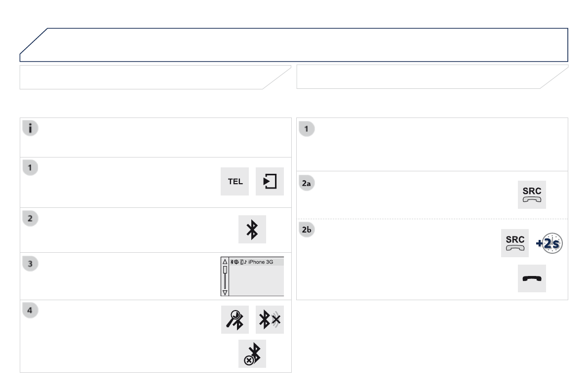Click the +2s timer icon
This screenshot has width=588, height=392.
click(x=551, y=243)
